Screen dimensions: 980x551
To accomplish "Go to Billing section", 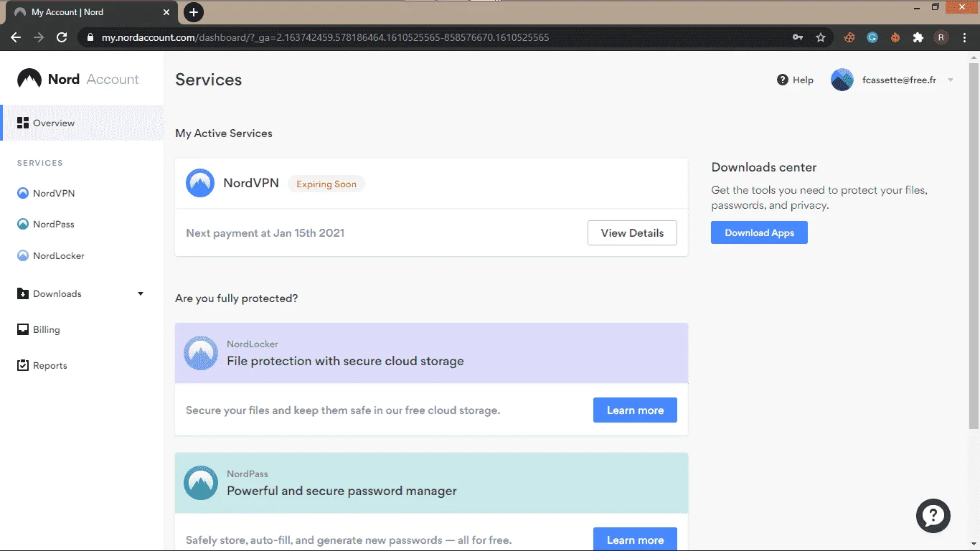I will [x=39, y=329].
